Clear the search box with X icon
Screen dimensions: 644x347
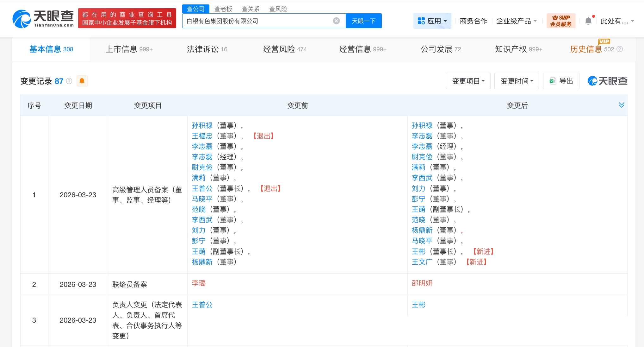point(336,21)
